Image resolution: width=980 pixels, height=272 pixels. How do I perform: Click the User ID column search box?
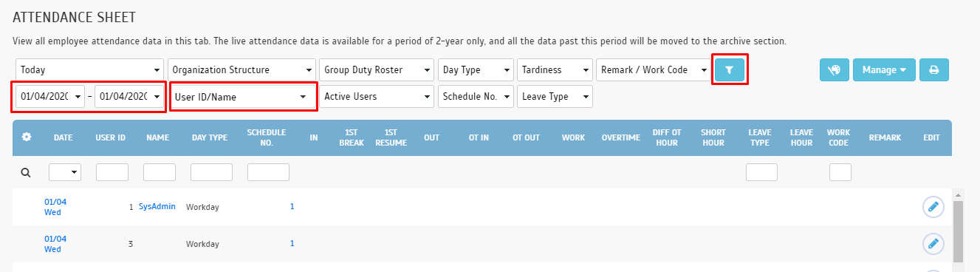[112, 172]
